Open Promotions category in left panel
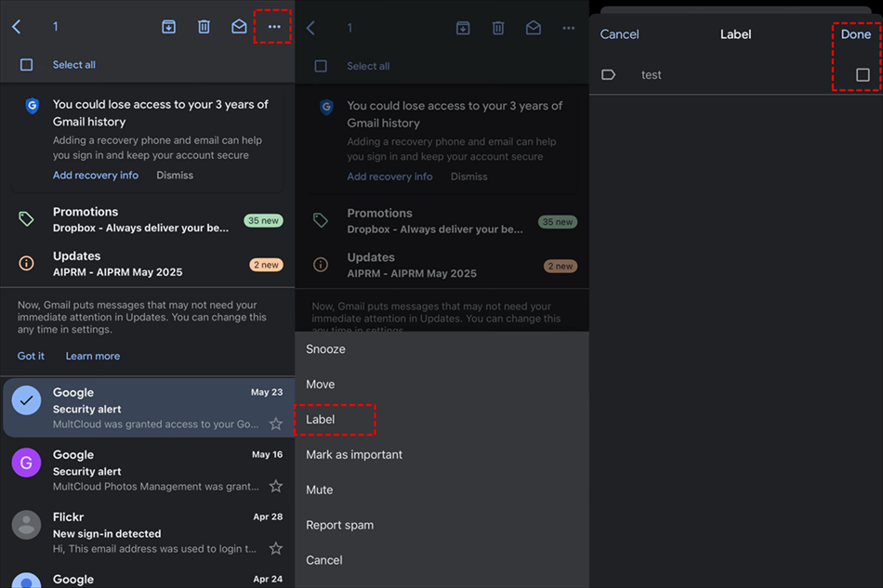This screenshot has width=883, height=588. (148, 219)
